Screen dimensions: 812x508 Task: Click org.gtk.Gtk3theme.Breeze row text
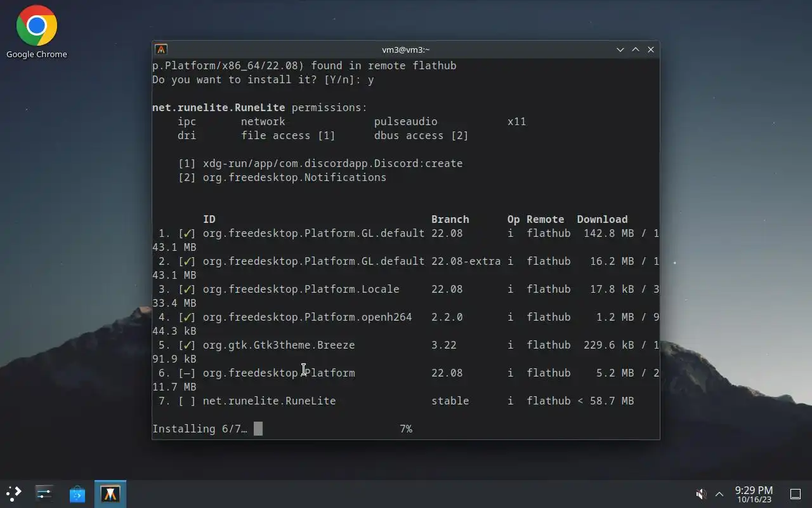[x=278, y=345]
